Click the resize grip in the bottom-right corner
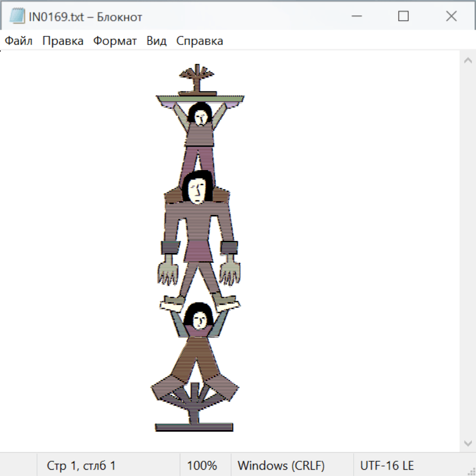Viewport: 476px width, 476px height. click(x=471, y=471)
